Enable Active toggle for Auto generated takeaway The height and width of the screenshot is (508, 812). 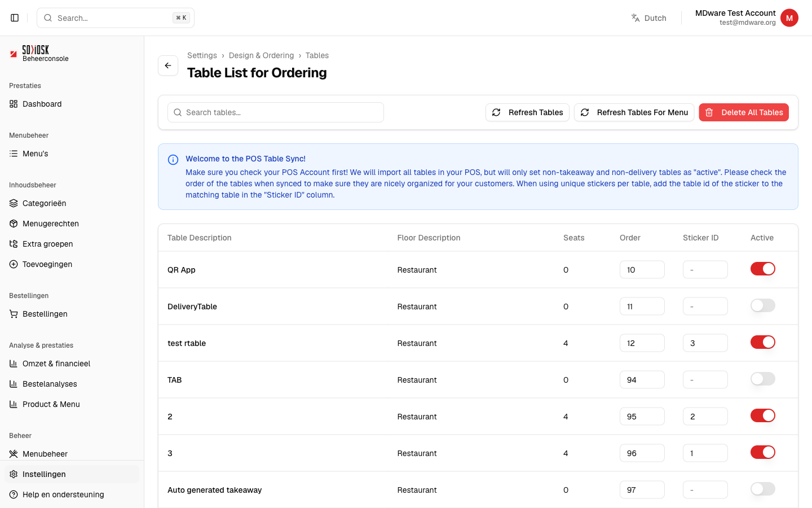point(763,489)
